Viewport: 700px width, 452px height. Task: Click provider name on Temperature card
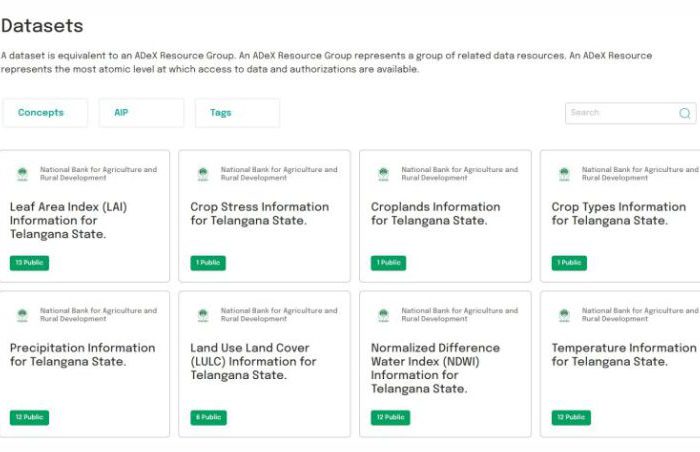(640, 314)
